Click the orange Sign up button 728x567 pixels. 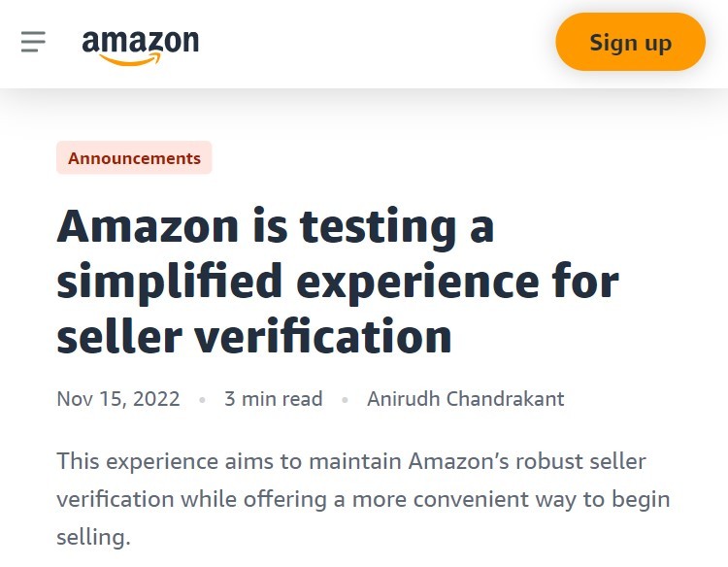click(630, 43)
